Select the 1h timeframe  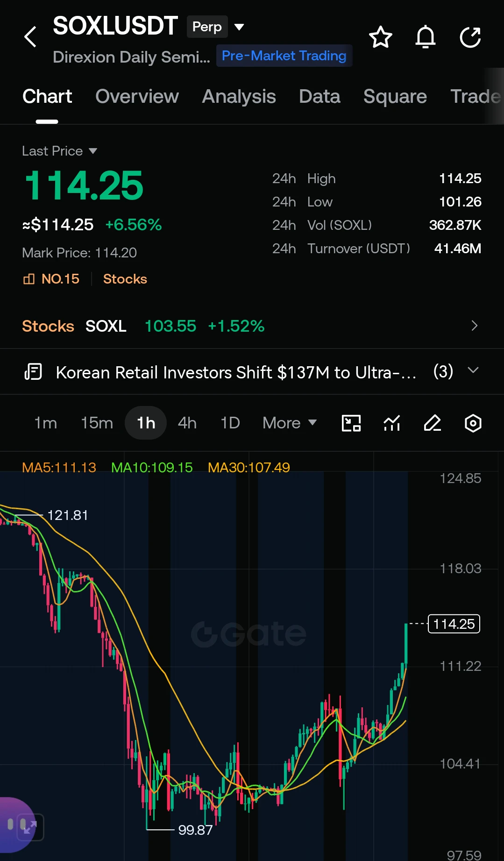point(146,423)
